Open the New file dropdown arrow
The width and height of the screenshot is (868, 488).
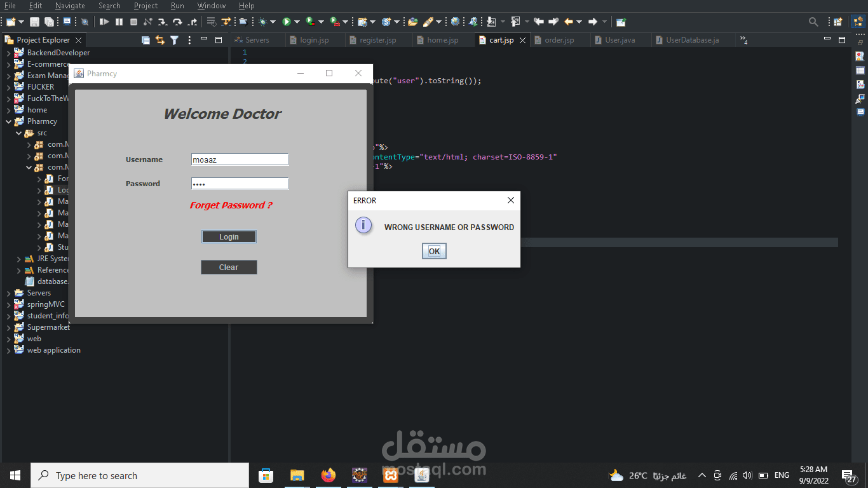click(22, 22)
